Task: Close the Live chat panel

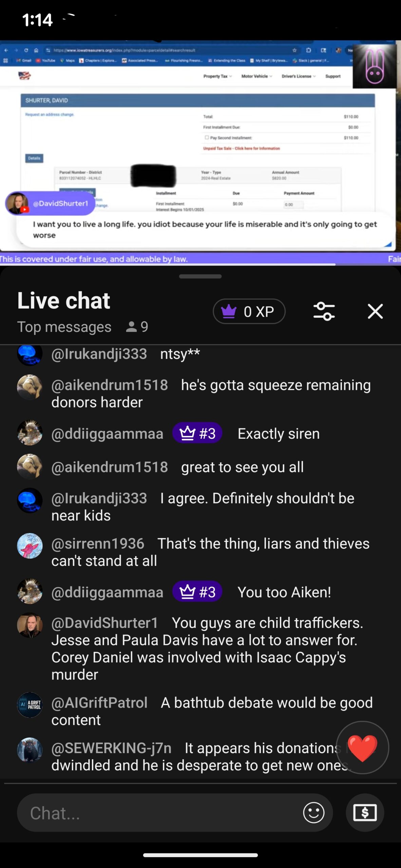Action: coord(375,311)
